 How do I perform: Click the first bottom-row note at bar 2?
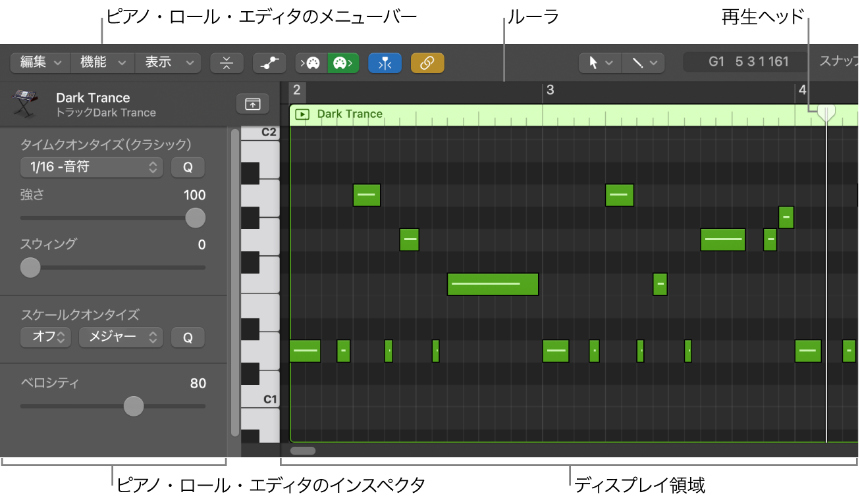click(x=305, y=351)
